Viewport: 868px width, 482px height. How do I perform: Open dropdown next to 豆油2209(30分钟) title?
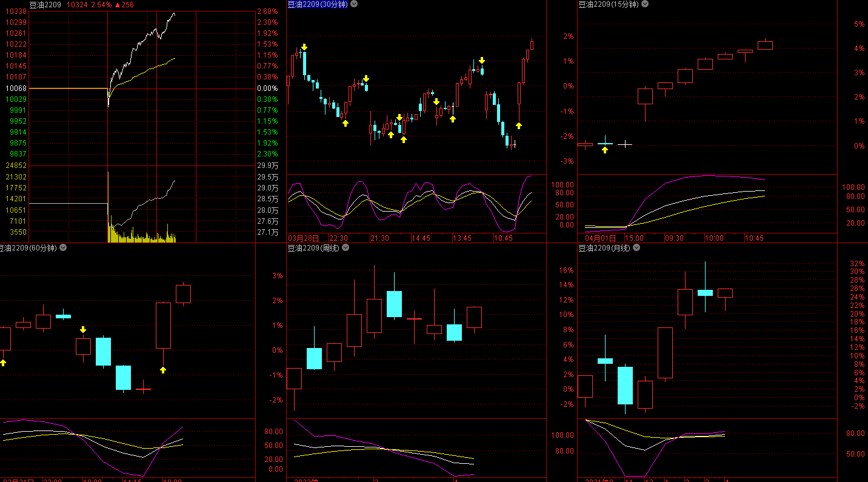(x=354, y=4)
